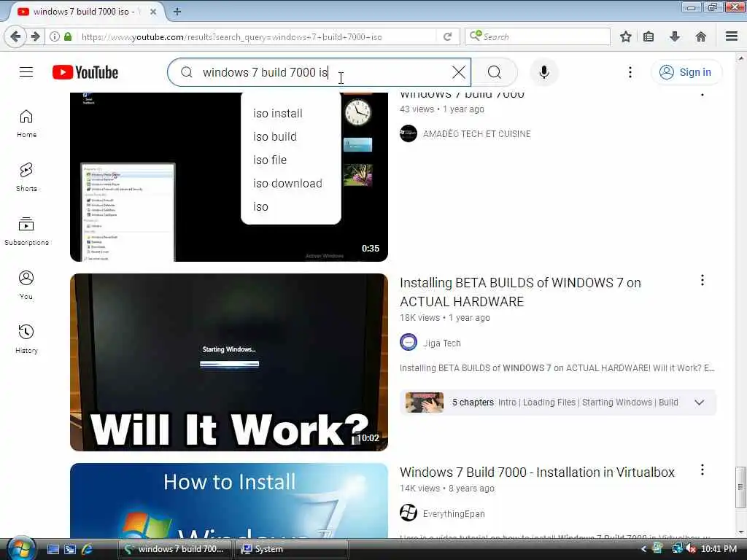The image size is (747, 560).
Task: Visit the EverythingEpan channel name
Action: pos(454,513)
